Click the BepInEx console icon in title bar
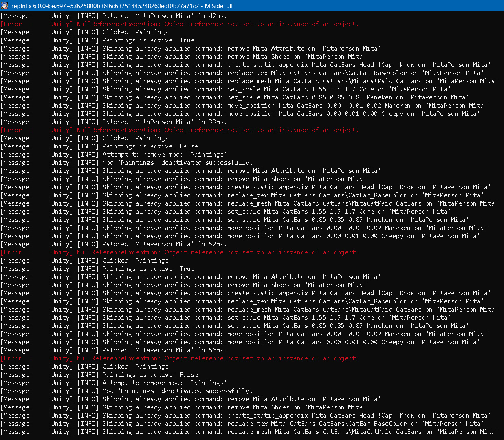 click(4, 6)
